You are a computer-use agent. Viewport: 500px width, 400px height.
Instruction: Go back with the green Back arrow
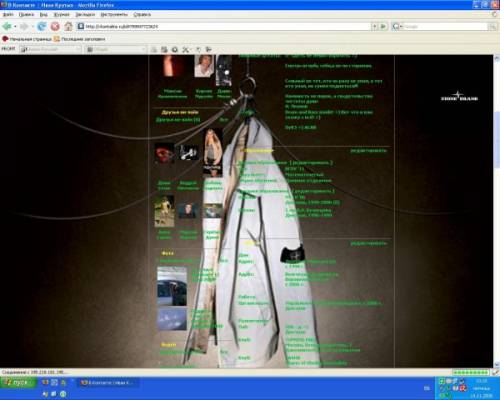tap(6, 26)
